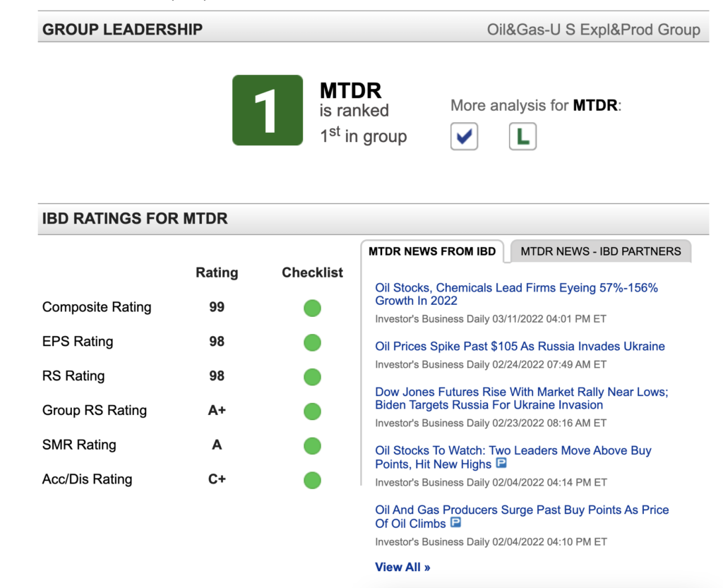Click dateline 02/04/2022 04:10 PM ET
The width and height of the screenshot is (723, 588).
549,542
